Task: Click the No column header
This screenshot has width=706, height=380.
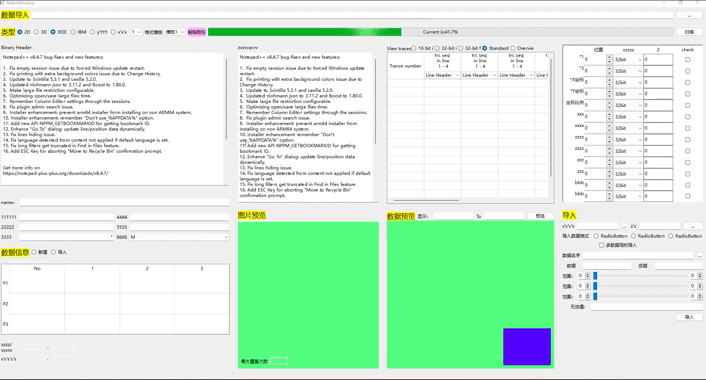Action: pos(37,268)
